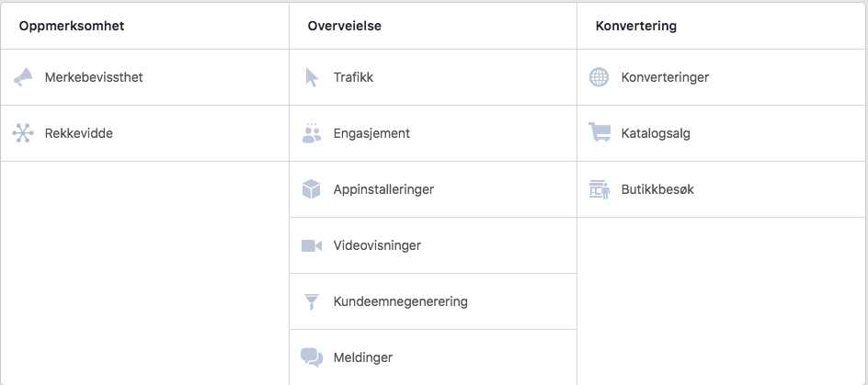Viewport: 868px width, 385px height.
Task: Pick the Trafikk objective label
Action: 353,77
